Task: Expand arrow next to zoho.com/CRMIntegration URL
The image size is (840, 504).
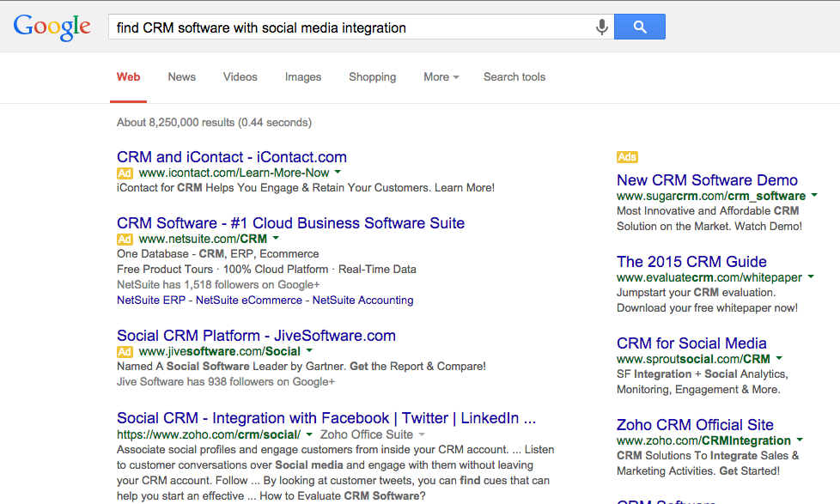Action: click(x=800, y=440)
